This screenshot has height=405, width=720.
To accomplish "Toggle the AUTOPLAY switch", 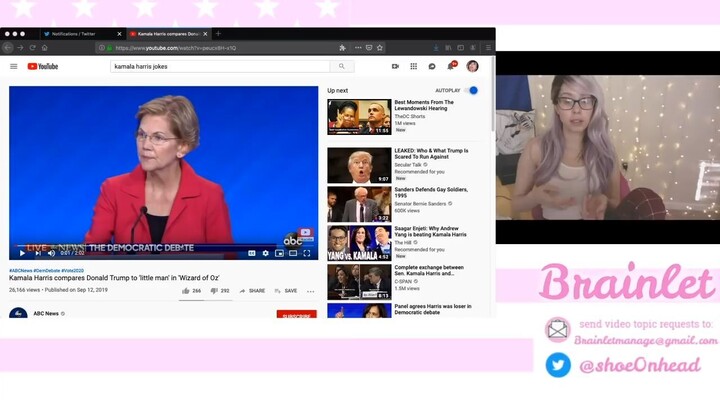I will pyautogui.click(x=472, y=90).
